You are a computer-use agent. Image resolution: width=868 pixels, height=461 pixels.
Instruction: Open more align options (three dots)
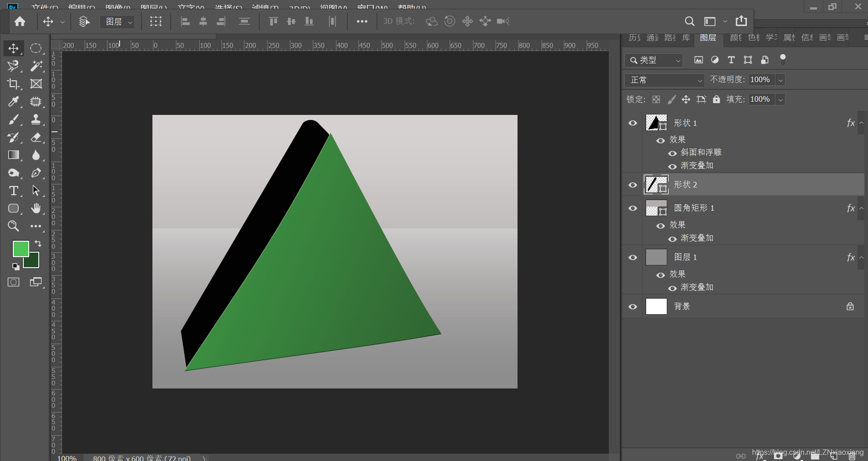click(362, 21)
